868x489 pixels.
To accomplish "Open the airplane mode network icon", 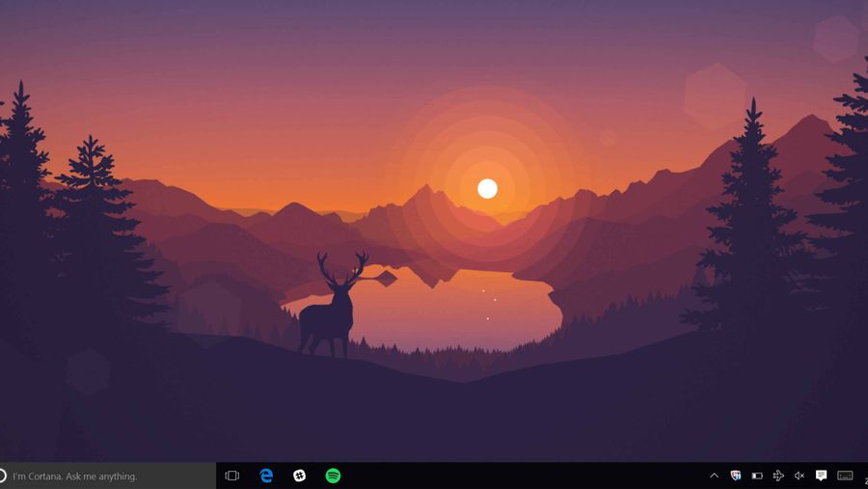I will [778, 475].
